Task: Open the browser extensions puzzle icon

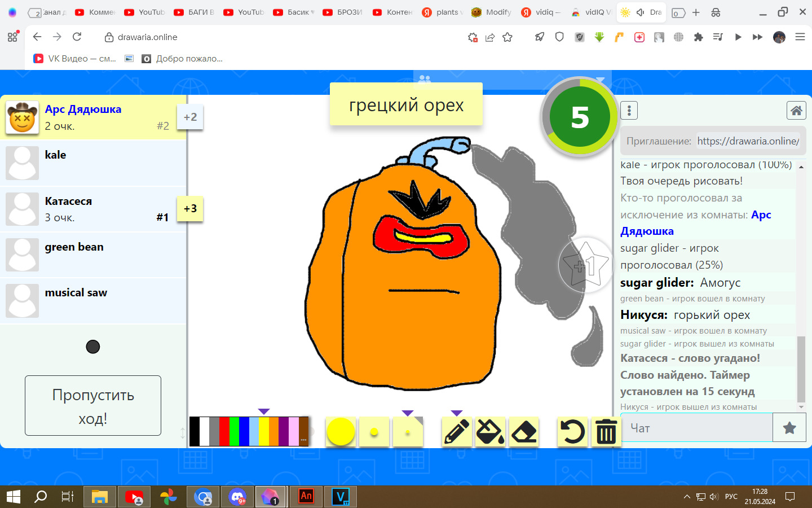Action: coord(699,37)
